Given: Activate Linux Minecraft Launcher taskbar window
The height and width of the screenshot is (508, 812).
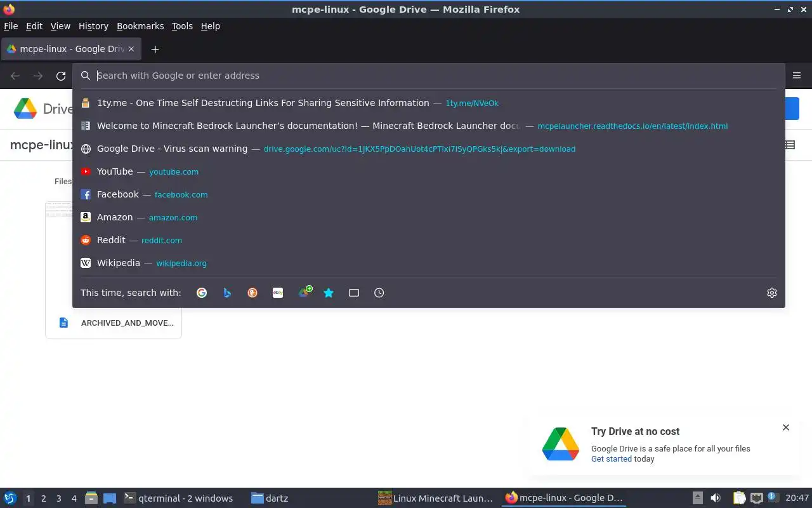Looking at the screenshot, I should [436, 498].
